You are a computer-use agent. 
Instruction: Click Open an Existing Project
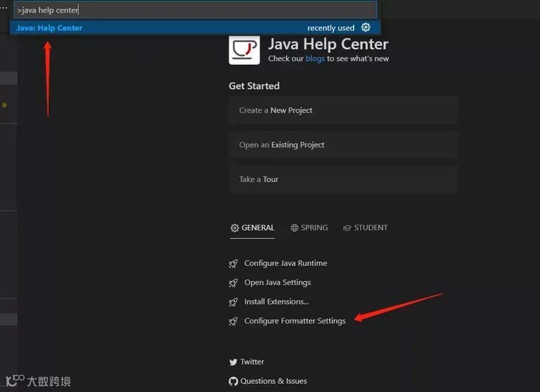pos(343,144)
